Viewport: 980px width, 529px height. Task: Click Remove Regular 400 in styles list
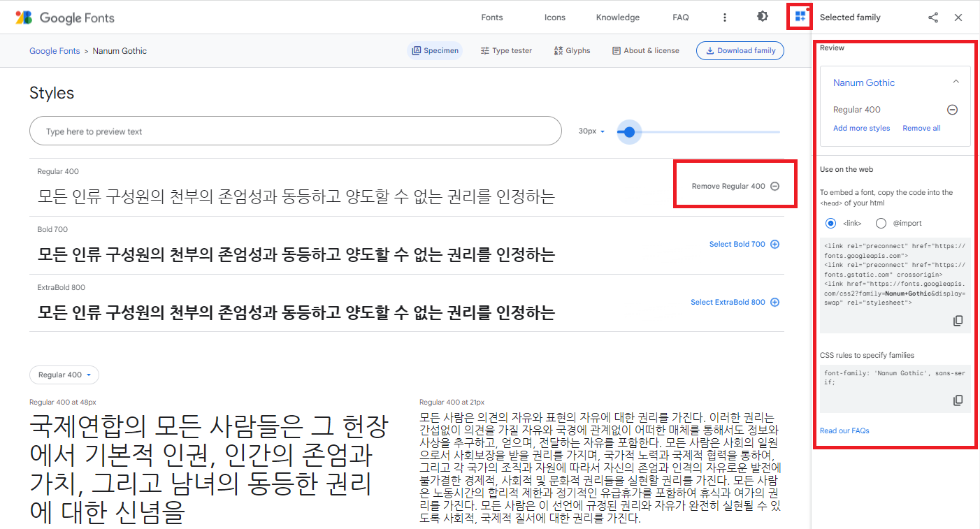coord(735,186)
